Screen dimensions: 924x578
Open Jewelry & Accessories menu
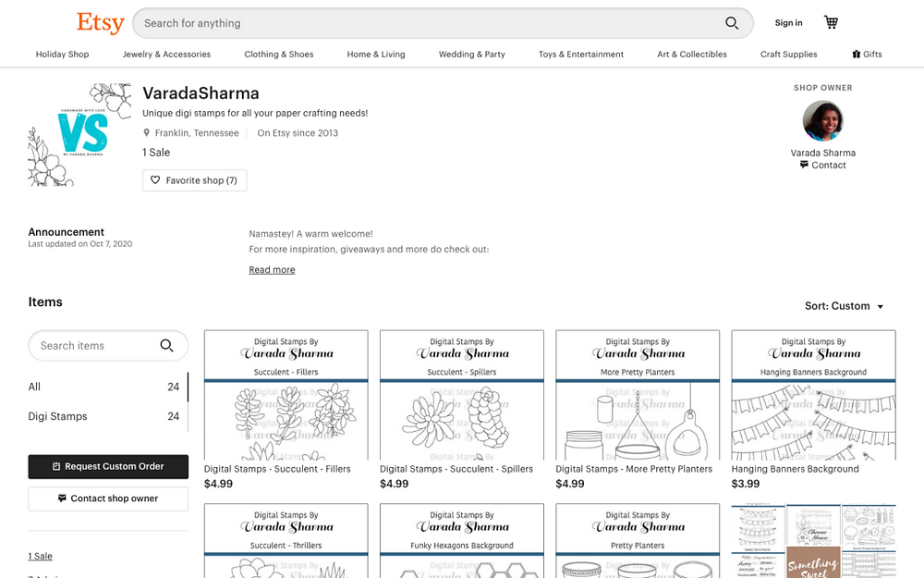click(166, 55)
